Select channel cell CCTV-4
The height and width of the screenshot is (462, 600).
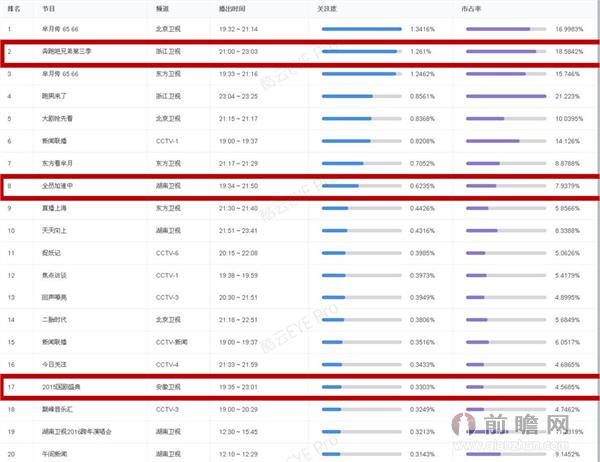coord(167,365)
